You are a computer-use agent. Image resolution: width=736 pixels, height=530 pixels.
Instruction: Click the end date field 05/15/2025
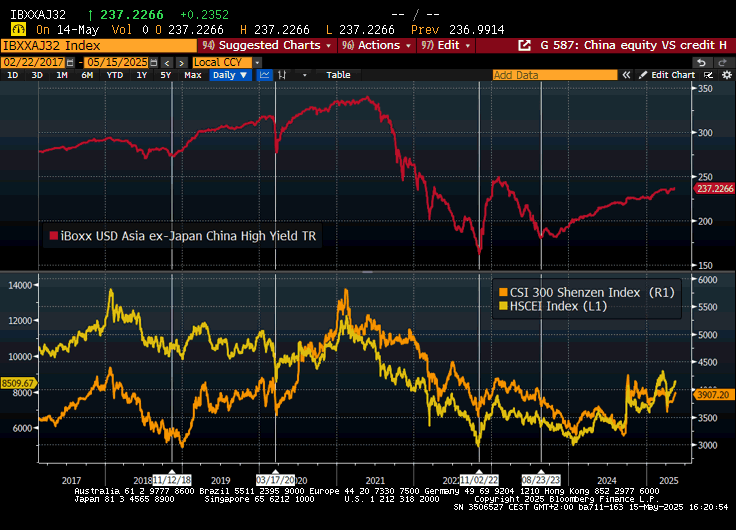click(x=117, y=62)
